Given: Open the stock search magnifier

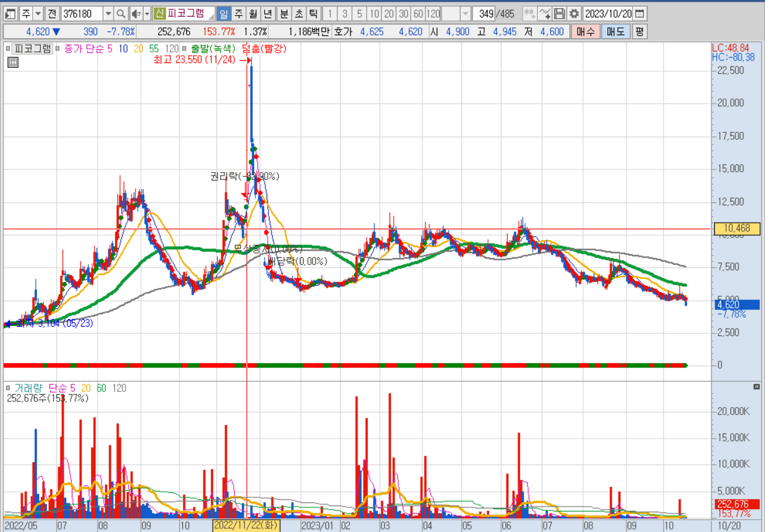Looking at the screenshot, I should pyautogui.click(x=121, y=14).
